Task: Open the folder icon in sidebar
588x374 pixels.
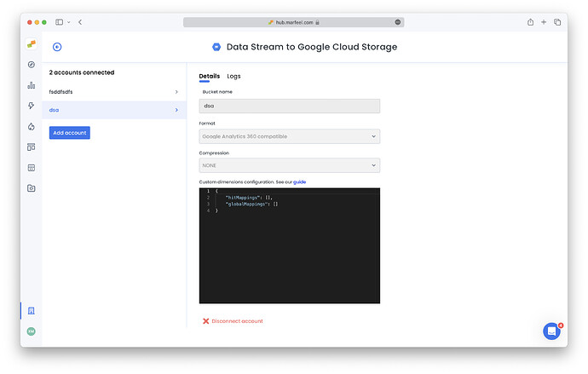Action: (32, 188)
